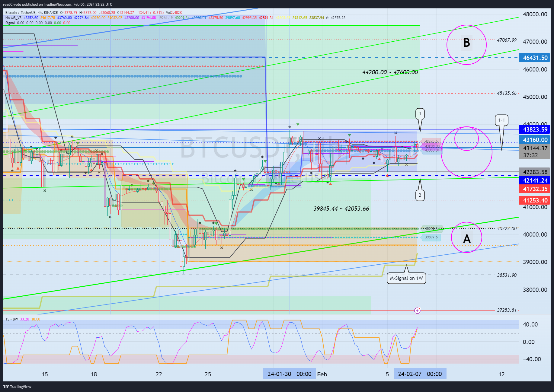Select the 46431.50 blue price label
The width and height of the screenshot is (554, 392).
pyautogui.click(x=535, y=58)
